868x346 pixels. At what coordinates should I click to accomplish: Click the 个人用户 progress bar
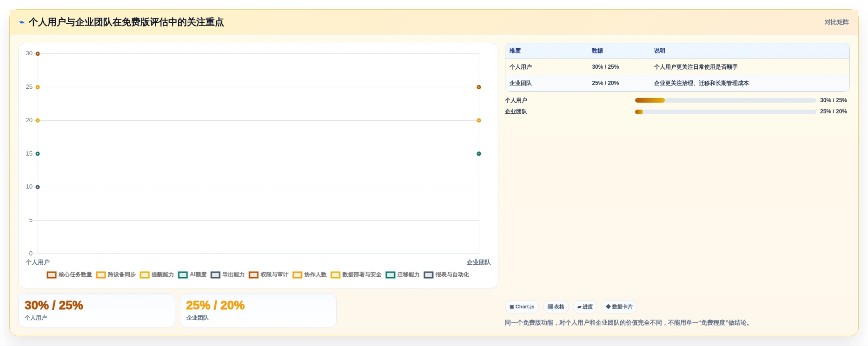[x=725, y=100]
